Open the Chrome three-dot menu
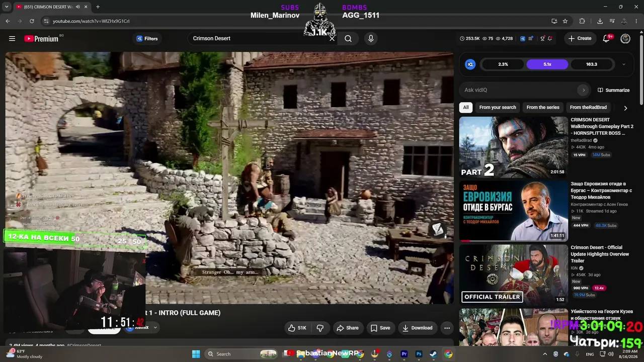Viewport: 644px width, 362px height. [637, 21]
